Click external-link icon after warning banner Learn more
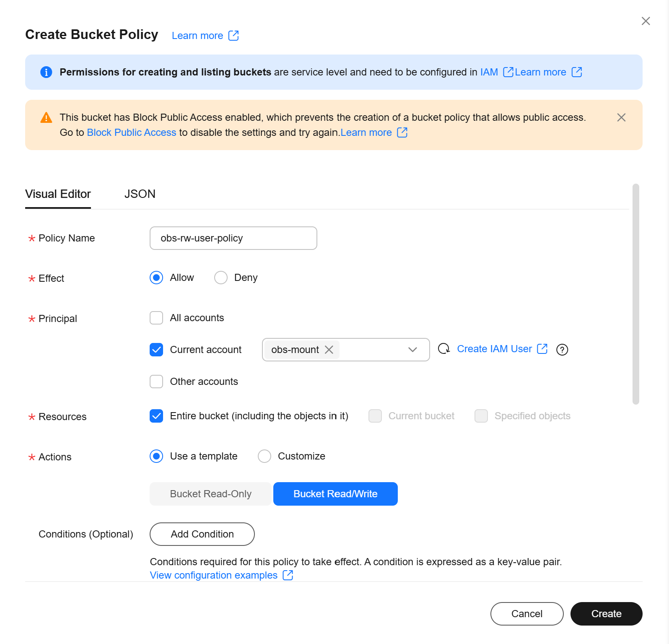Screen dimensions: 669x644 point(402,132)
